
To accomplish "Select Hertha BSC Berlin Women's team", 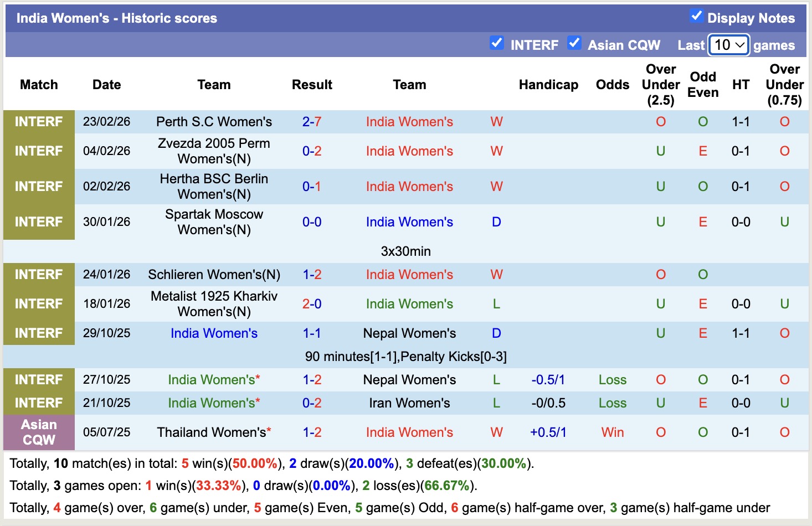I will coord(214,187).
